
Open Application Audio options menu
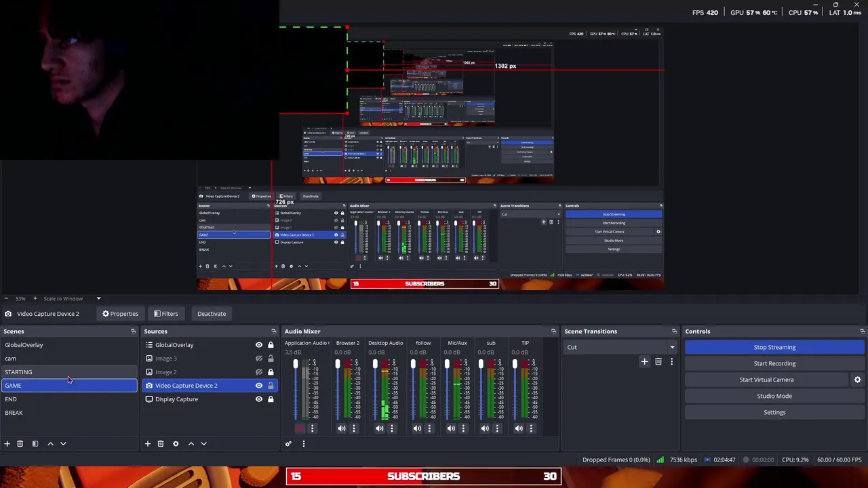tap(312, 428)
